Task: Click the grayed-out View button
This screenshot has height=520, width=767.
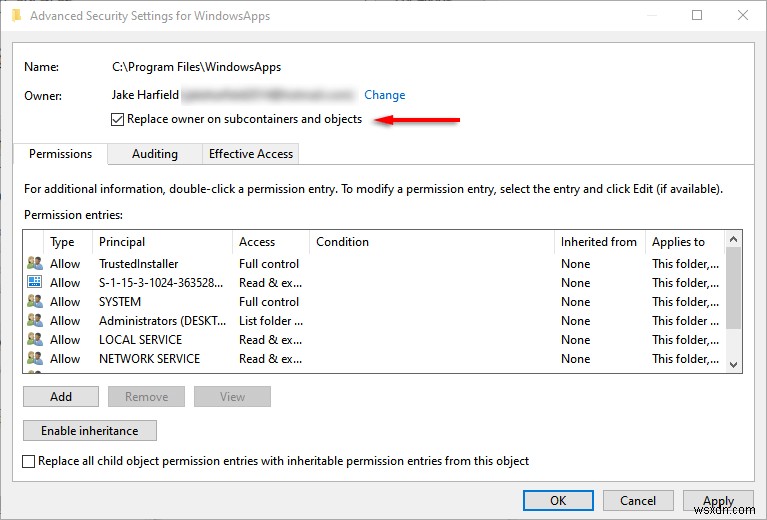Action: [x=232, y=396]
